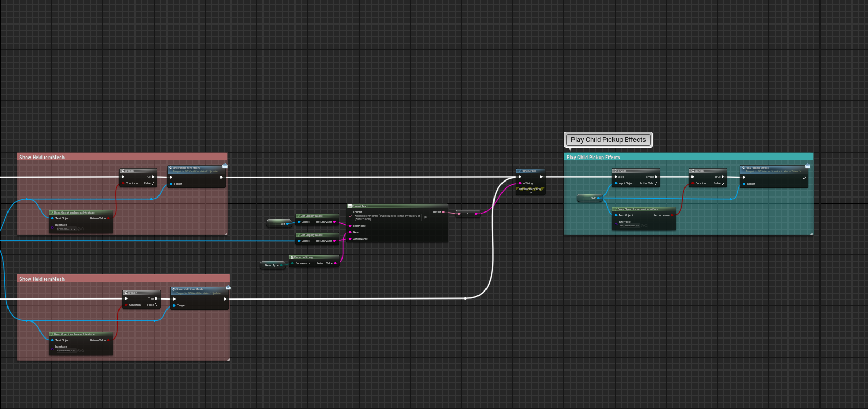Viewport: 868px width, 409px height.
Task: Select the reroute node between Format Text and Print String
Action: [468, 213]
